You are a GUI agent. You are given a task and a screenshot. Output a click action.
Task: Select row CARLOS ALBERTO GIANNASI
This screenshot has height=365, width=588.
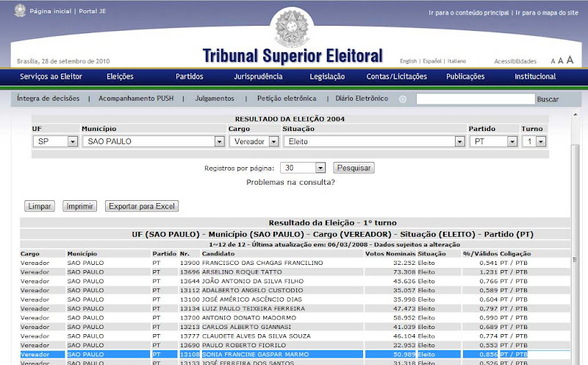295,327
